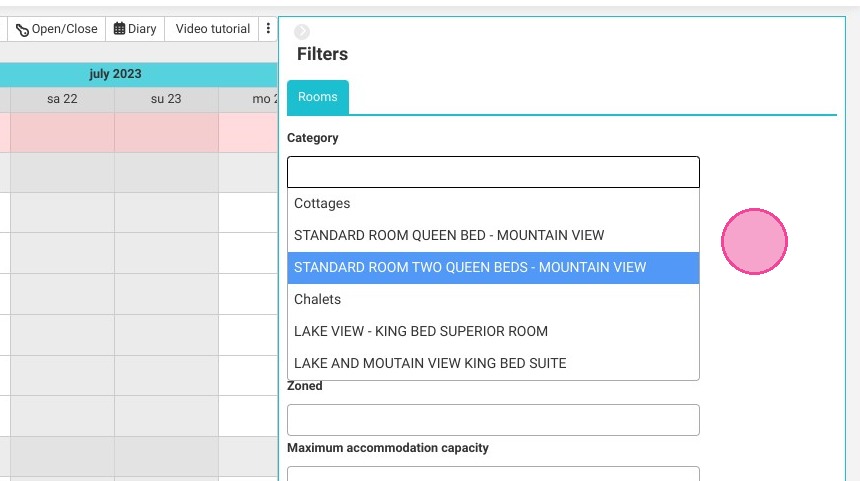860x481 pixels.
Task: Pick LAKE AND MOUTAIN VIEW KING BED SUITE
Action: coord(493,363)
